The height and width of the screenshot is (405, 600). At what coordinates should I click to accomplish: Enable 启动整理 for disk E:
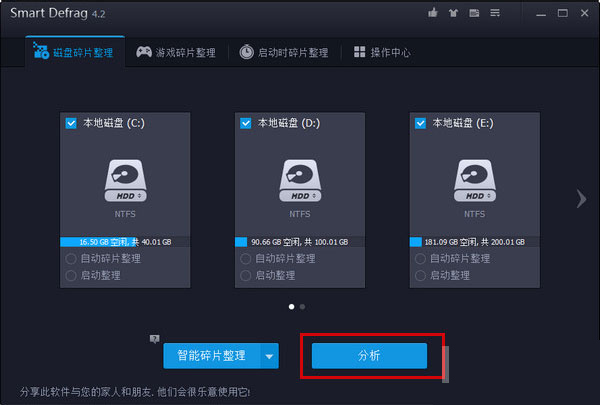(420, 276)
